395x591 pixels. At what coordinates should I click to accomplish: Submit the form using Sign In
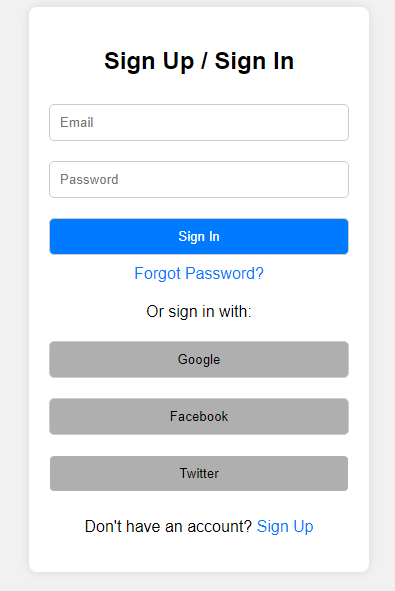[x=199, y=236]
